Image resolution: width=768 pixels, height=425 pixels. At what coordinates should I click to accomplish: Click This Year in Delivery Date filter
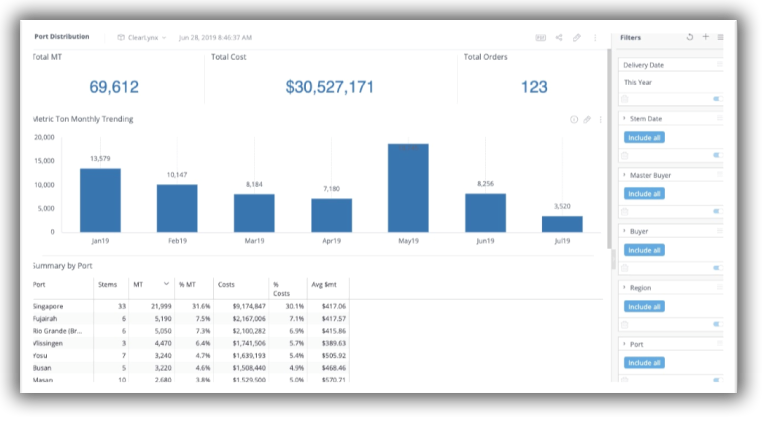point(638,82)
